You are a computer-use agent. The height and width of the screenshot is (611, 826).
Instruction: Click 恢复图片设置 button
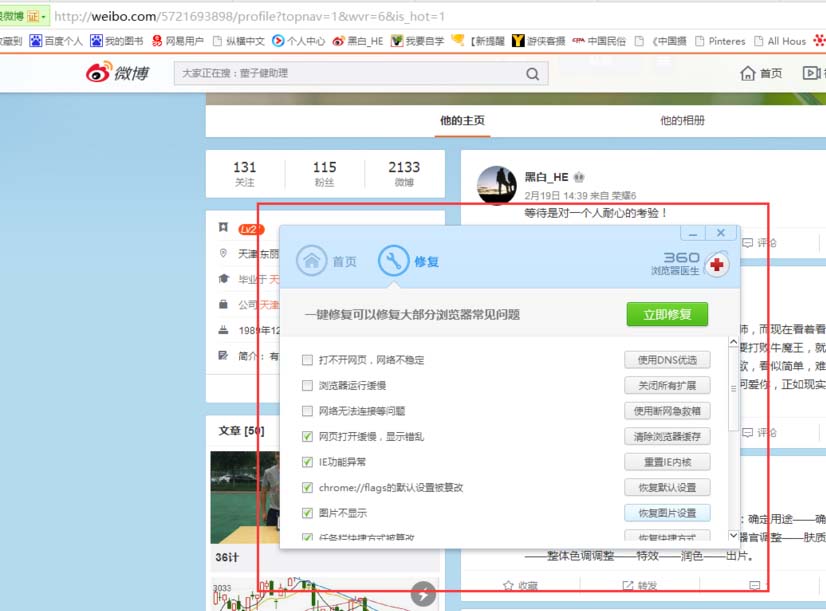tap(667, 513)
